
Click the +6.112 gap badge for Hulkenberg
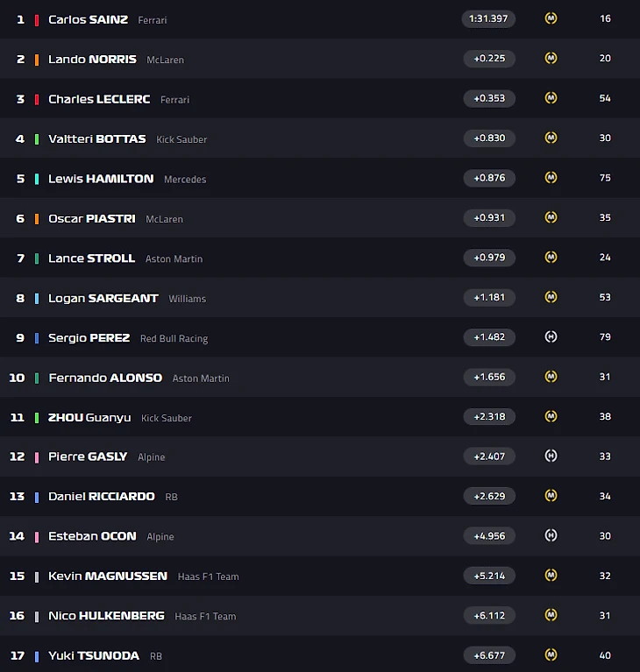(489, 616)
